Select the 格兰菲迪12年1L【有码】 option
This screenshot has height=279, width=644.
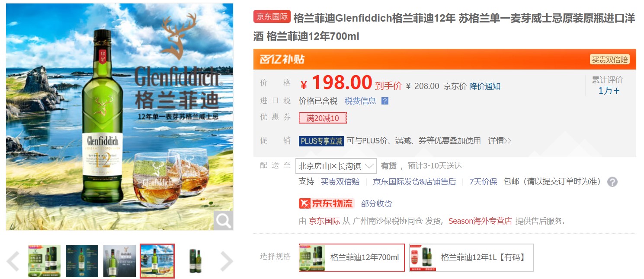[x=471, y=257]
